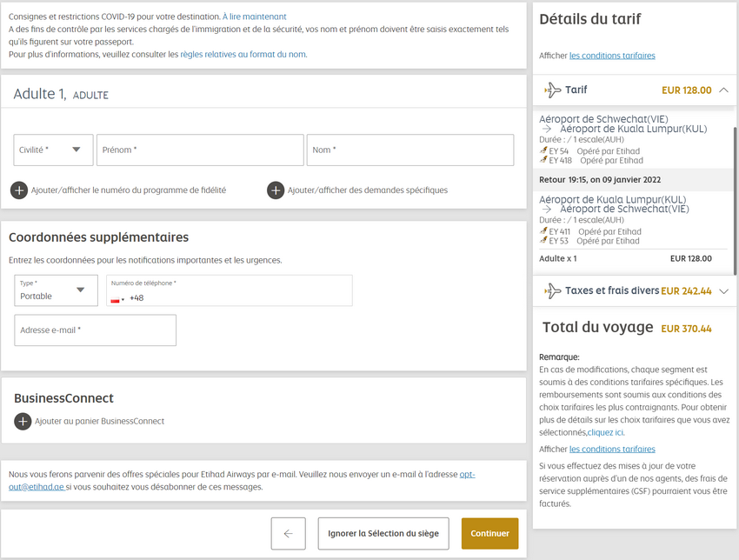The height and width of the screenshot is (560, 739).
Task: Click the EY 54 flight number text
Action: [x=559, y=151]
